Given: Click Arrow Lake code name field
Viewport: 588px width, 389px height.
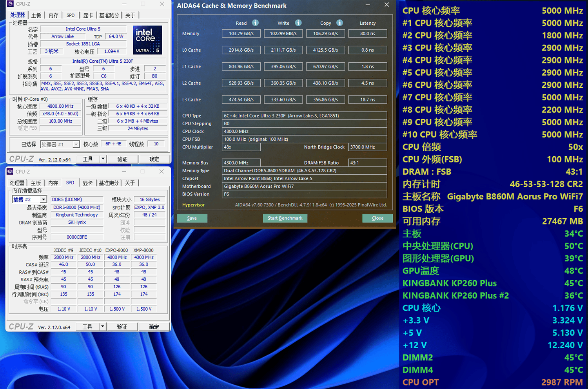Looking at the screenshot, I should coord(63,36).
